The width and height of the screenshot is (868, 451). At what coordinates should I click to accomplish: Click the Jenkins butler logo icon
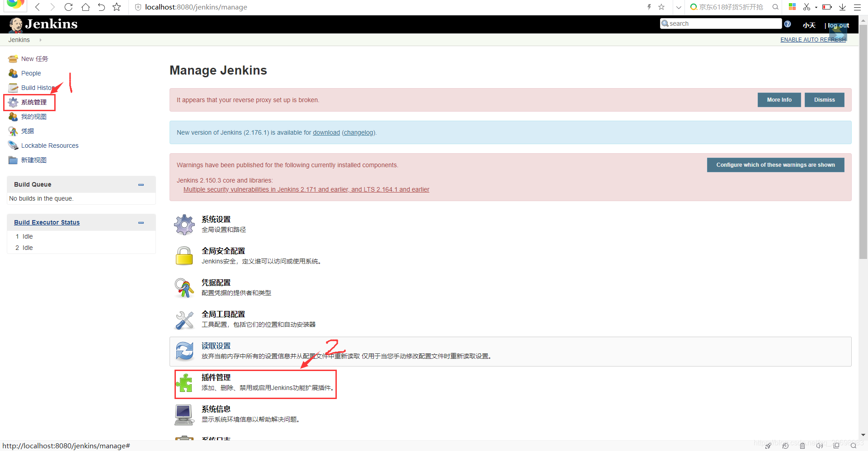[16, 25]
